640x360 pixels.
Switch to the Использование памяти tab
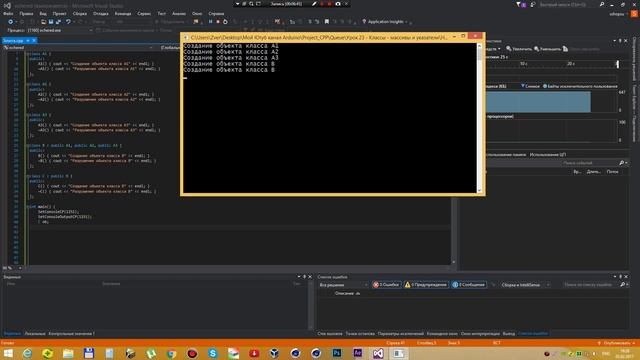pyautogui.click(x=506, y=155)
